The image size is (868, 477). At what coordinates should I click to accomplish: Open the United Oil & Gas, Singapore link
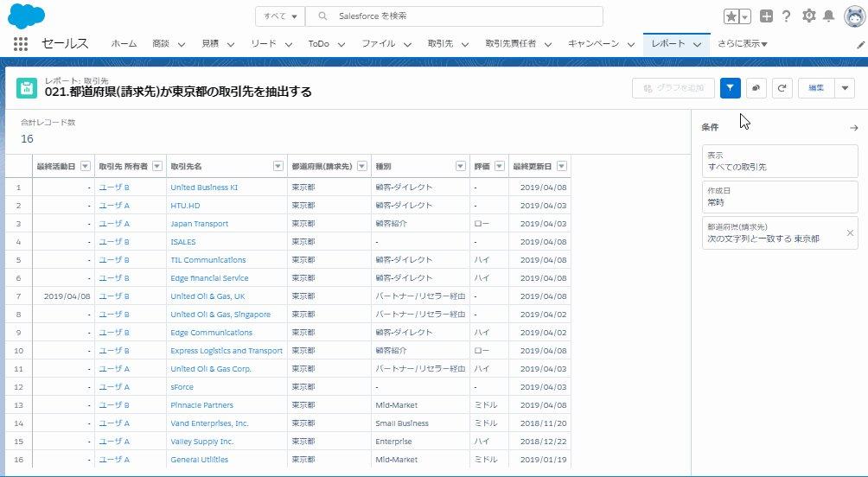click(220, 315)
